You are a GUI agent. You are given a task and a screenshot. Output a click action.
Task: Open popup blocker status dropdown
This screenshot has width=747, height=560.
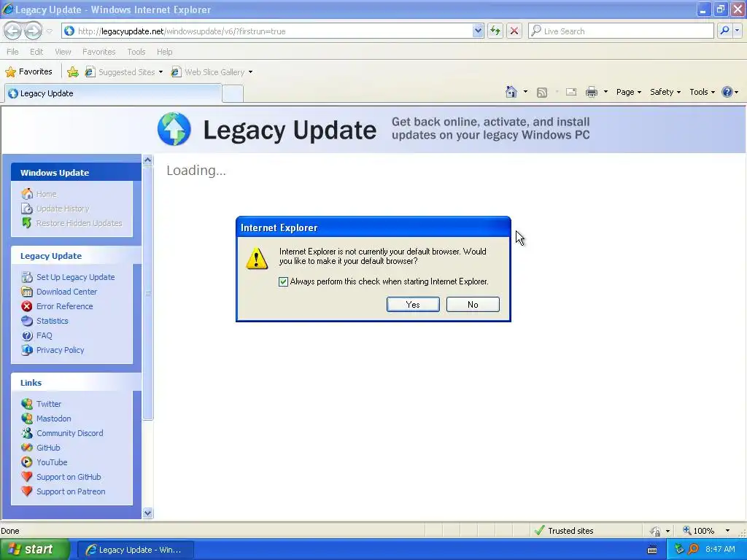(x=668, y=531)
